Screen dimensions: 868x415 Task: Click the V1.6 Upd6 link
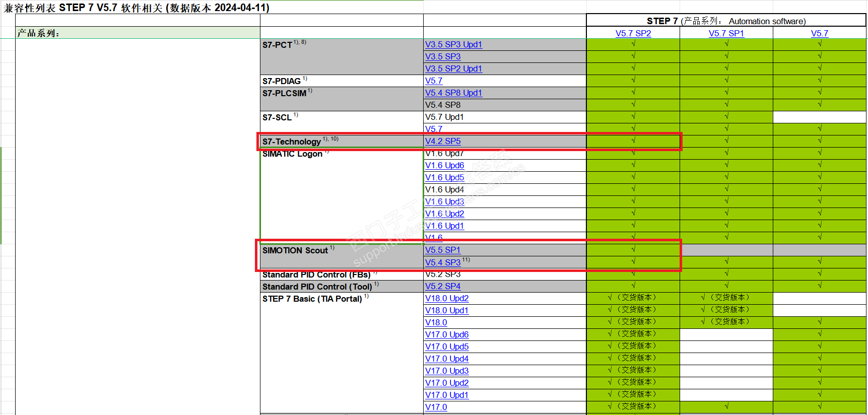[x=445, y=165]
